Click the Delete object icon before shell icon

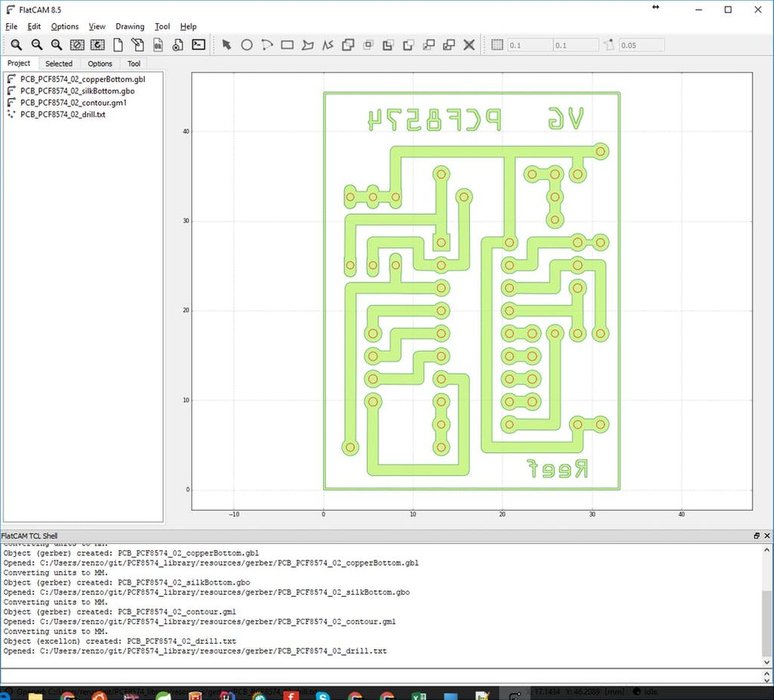tap(178, 45)
